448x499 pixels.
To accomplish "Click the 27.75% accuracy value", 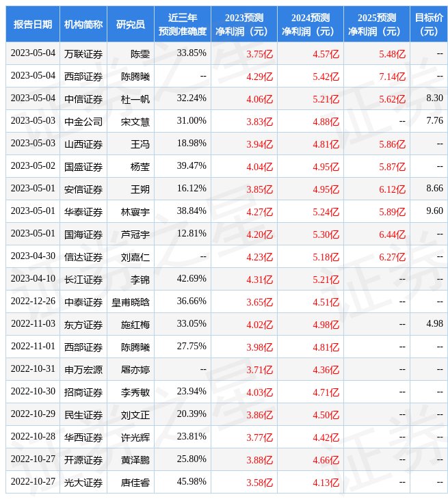I will [x=192, y=347].
